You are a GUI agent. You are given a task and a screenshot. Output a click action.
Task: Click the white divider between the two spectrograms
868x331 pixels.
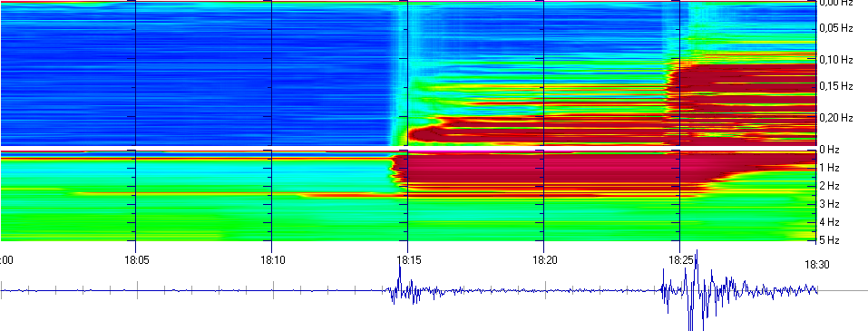tap(408, 148)
